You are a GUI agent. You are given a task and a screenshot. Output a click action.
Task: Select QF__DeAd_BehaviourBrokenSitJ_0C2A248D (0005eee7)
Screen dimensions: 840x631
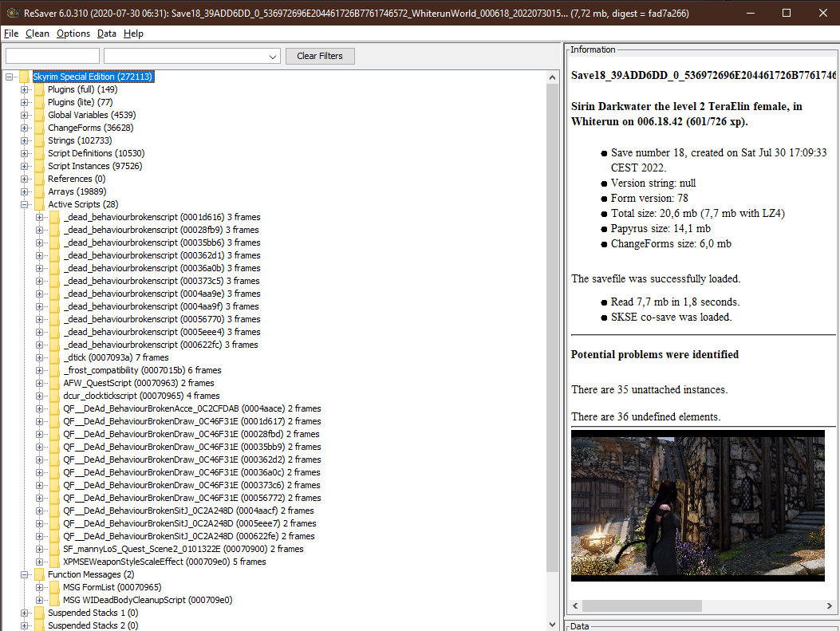pos(190,523)
